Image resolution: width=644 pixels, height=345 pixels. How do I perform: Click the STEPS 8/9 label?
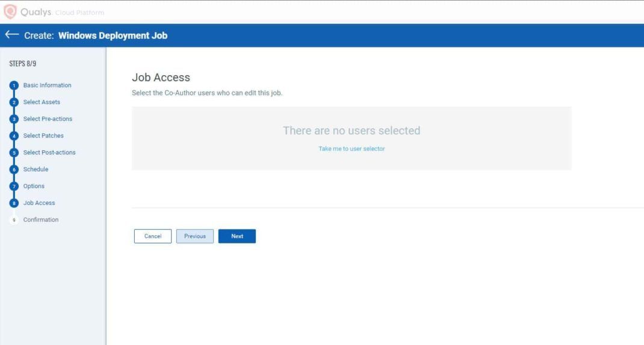tap(23, 64)
